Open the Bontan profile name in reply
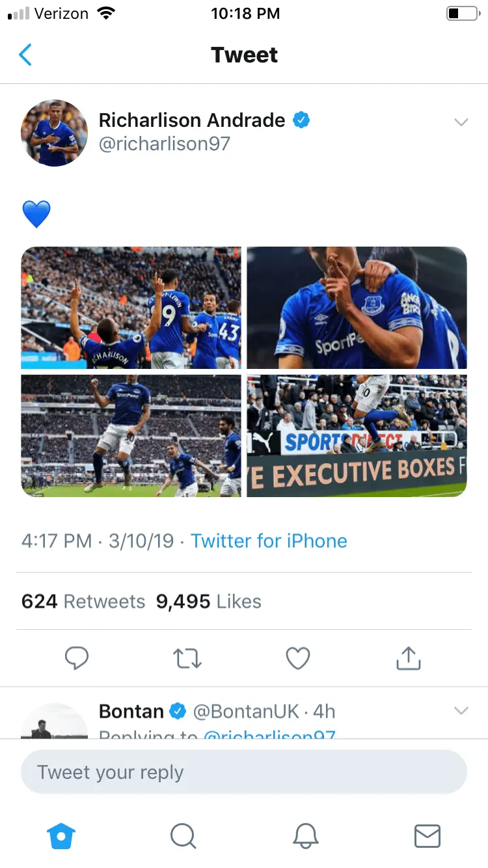This screenshot has width=488, height=868. pyautogui.click(x=131, y=711)
